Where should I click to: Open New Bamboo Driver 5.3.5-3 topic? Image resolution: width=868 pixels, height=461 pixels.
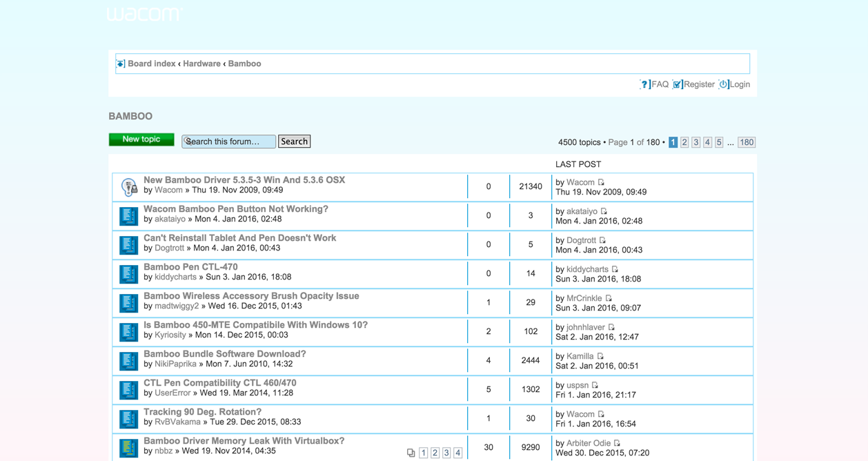(244, 180)
